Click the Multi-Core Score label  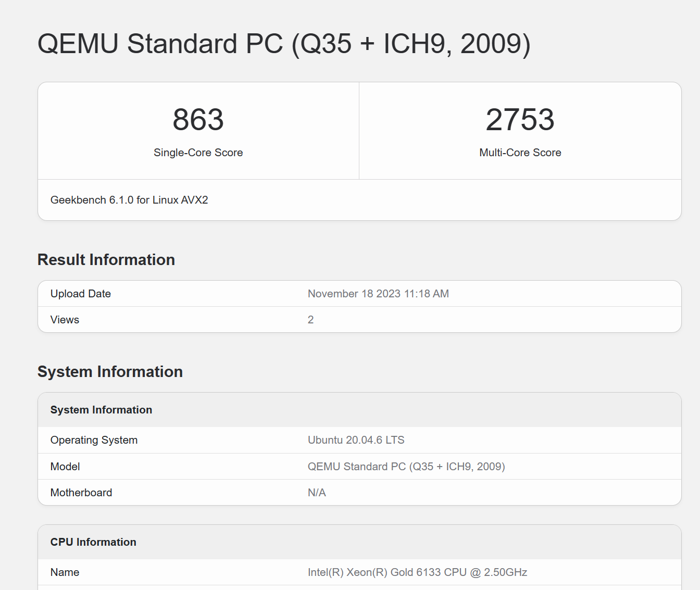pos(520,153)
